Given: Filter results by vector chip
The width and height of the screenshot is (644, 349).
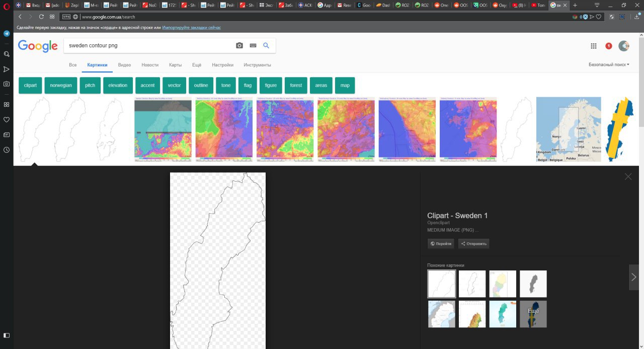Looking at the screenshot, I should [175, 85].
